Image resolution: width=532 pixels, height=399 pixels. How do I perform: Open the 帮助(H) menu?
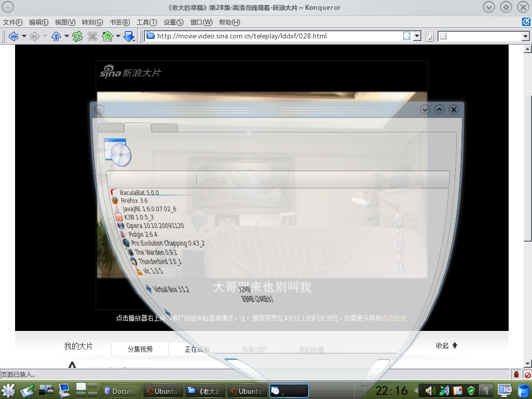[230, 22]
